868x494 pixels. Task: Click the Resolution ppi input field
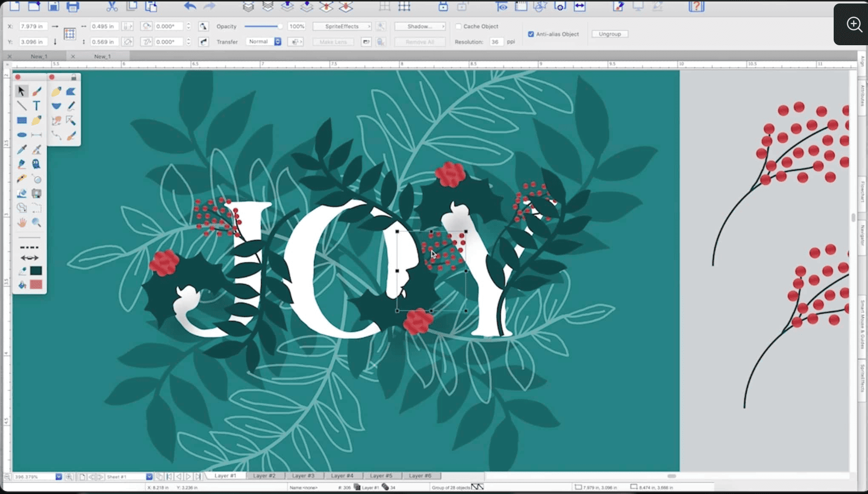pos(495,42)
